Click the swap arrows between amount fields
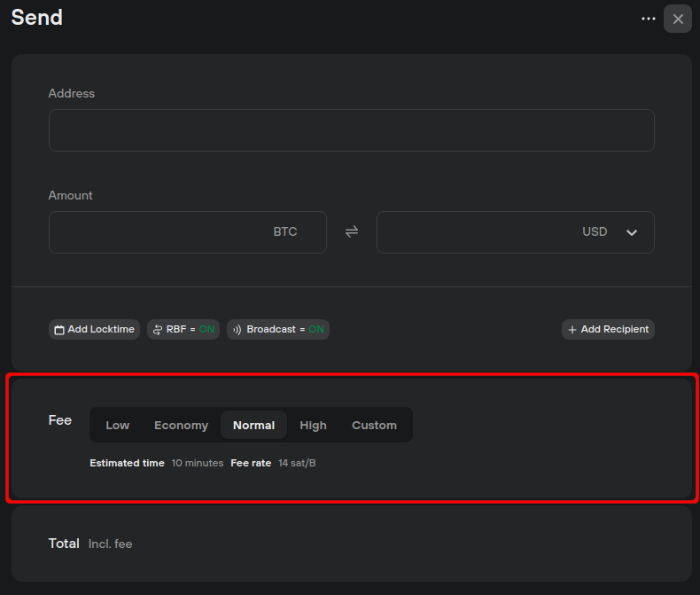The image size is (700, 595). (352, 231)
